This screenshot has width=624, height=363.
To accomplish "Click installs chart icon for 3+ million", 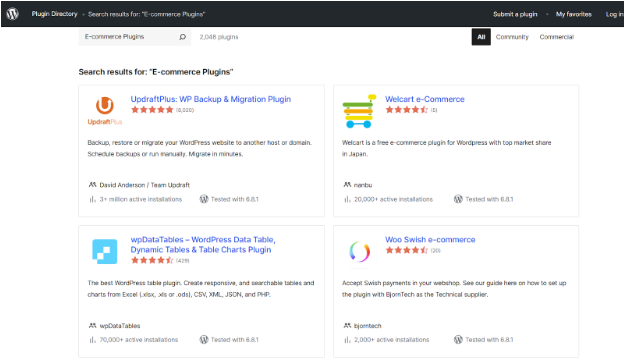I will click(x=92, y=199).
